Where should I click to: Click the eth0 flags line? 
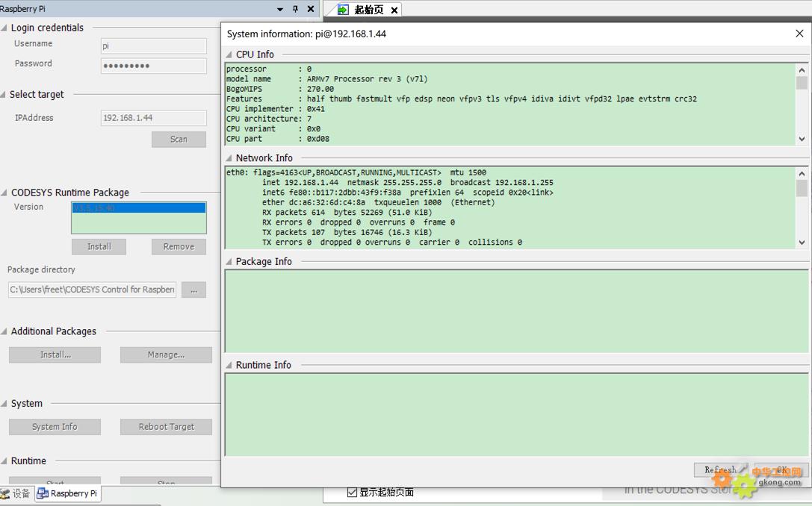pos(356,173)
